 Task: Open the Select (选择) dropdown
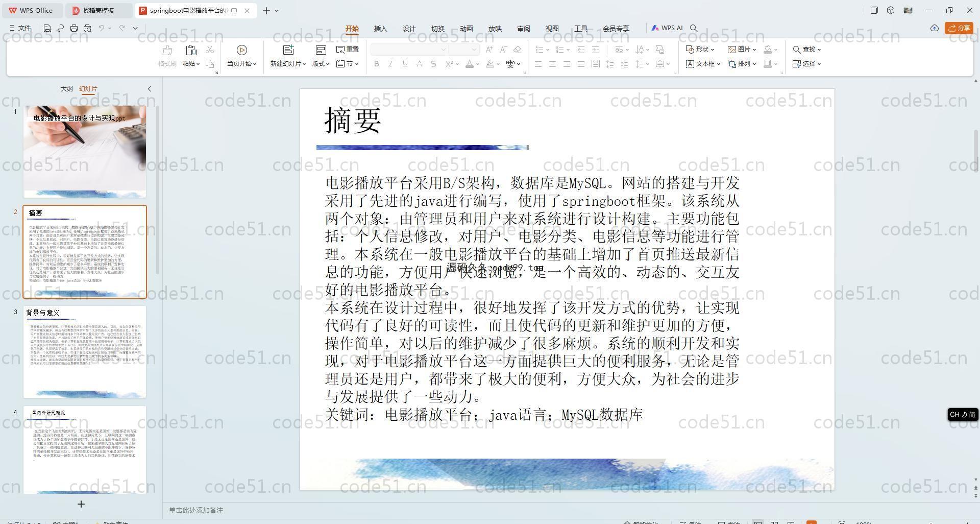click(806, 64)
